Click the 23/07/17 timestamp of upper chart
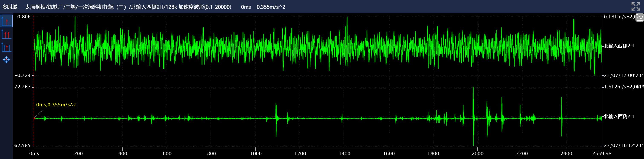644x159 pixels. coord(622,75)
